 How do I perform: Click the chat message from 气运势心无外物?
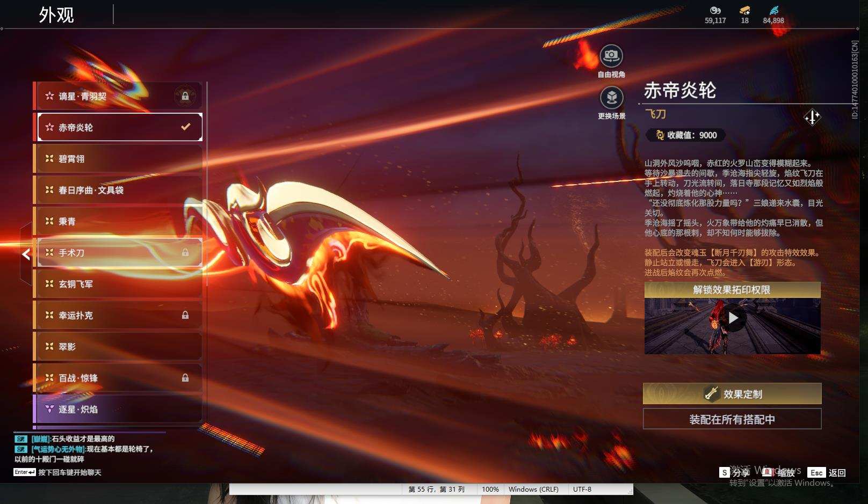(x=84, y=454)
